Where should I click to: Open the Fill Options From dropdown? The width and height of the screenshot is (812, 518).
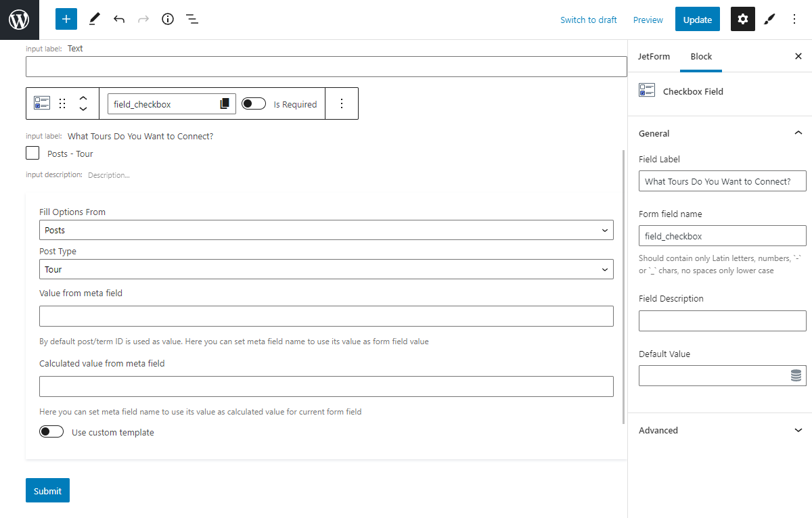click(x=326, y=230)
